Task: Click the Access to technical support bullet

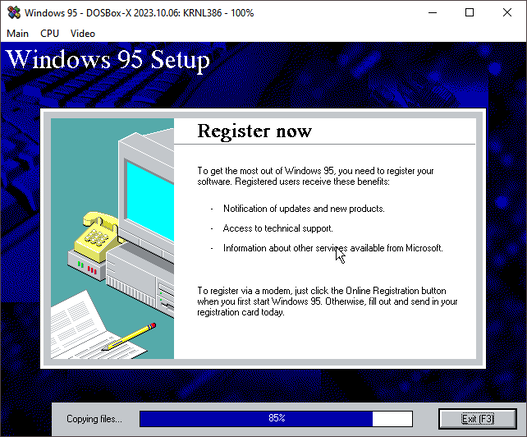Action: (278, 229)
